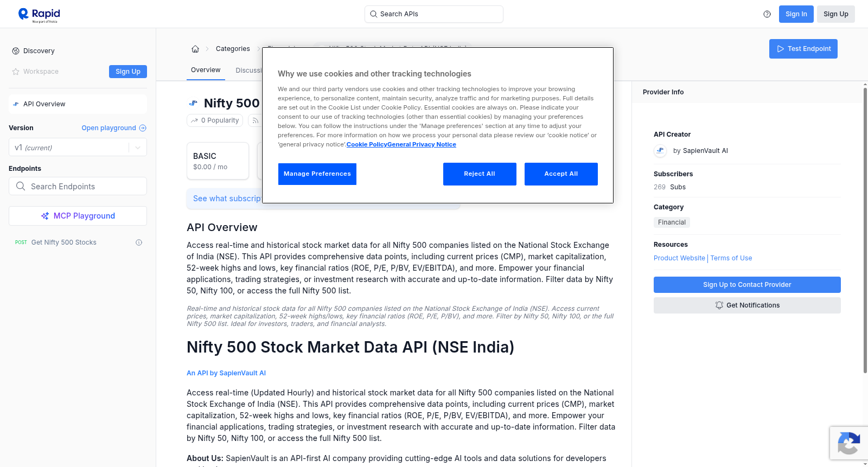Click the Get Notifications button
This screenshot has height=467, width=868.
747,305
